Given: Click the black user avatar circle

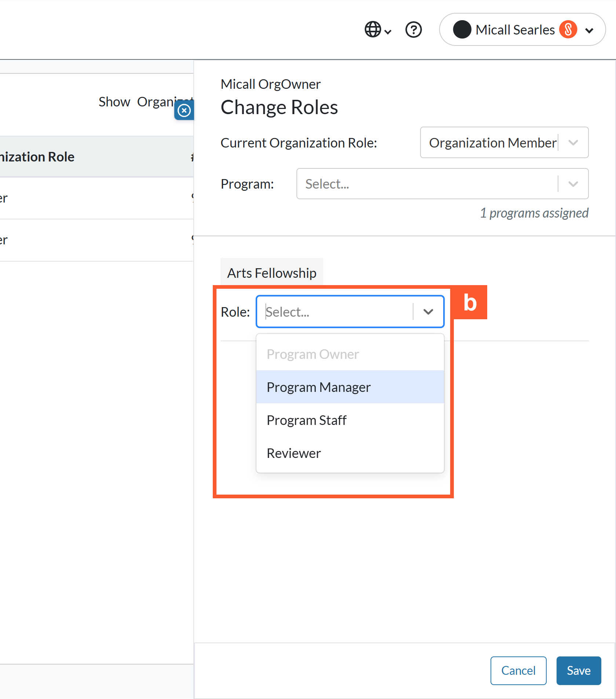Looking at the screenshot, I should tap(462, 30).
